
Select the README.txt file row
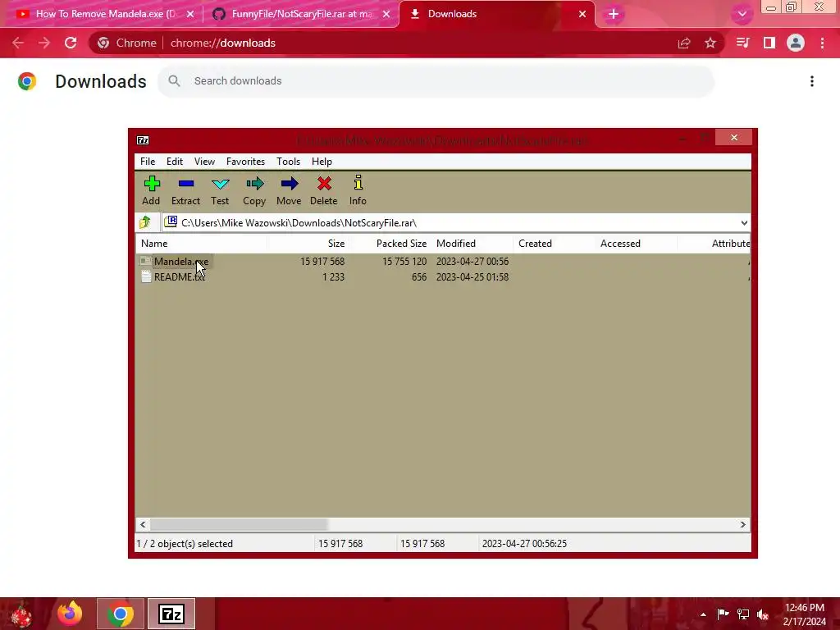[x=442, y=277]
